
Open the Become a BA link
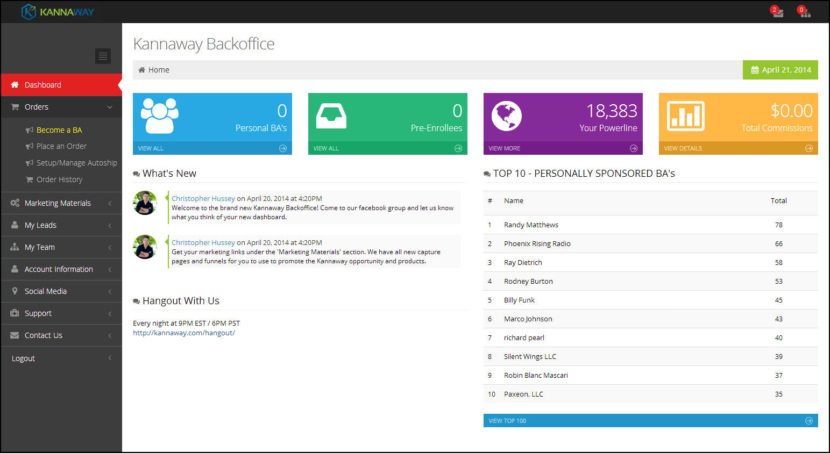[x=59, y=130]
